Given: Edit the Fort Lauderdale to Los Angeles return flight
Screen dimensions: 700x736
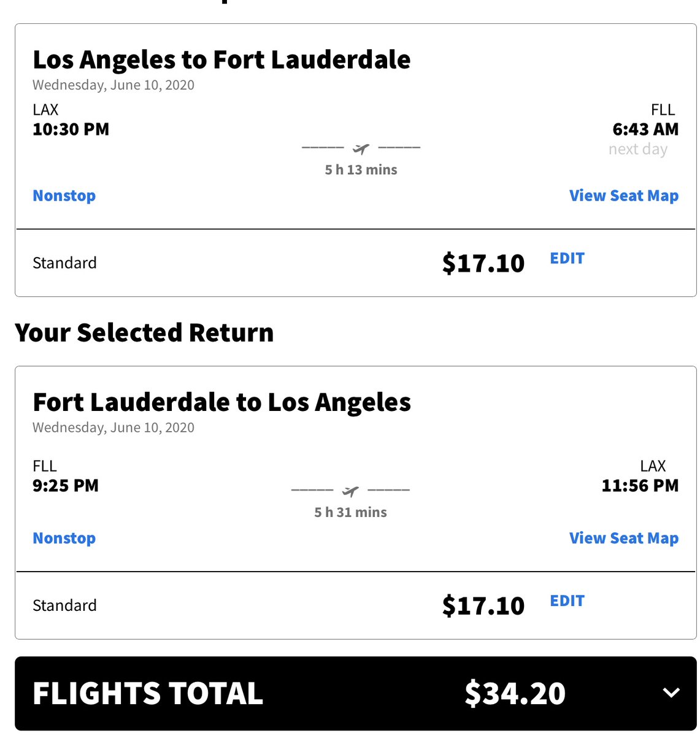Looking at the screenshot, I should 567,600.
